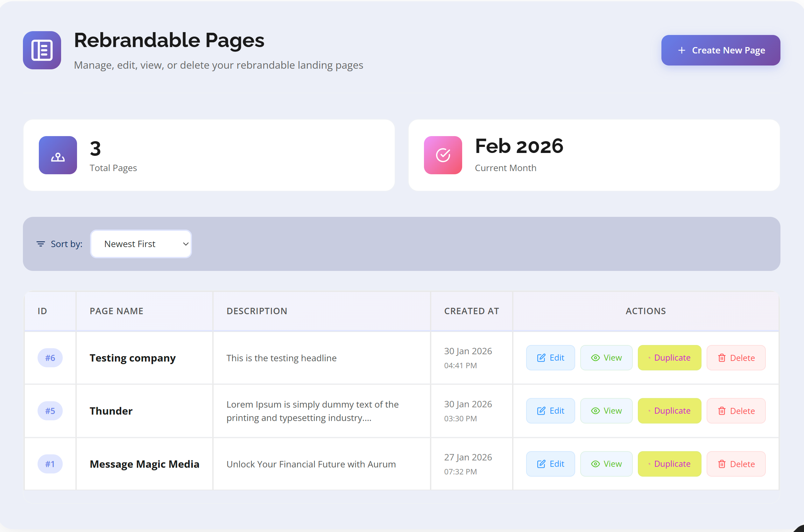This screenshot has height=532, width=804.
Task: Click eye icon in Message Magic Media row
Action: (595, 464)
